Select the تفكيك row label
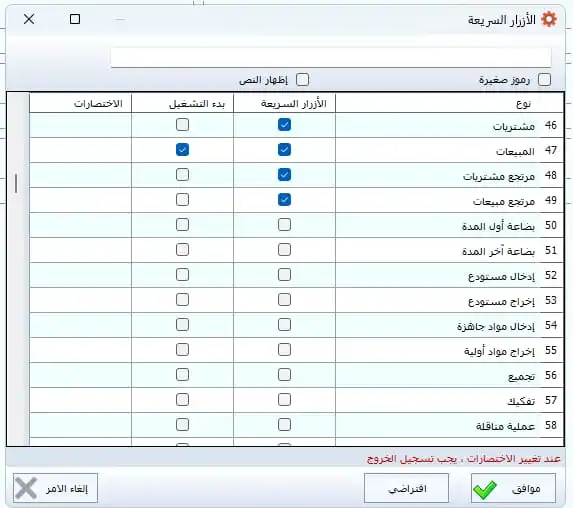The width and height of the screenshot is (573, 508). point(521,401)
